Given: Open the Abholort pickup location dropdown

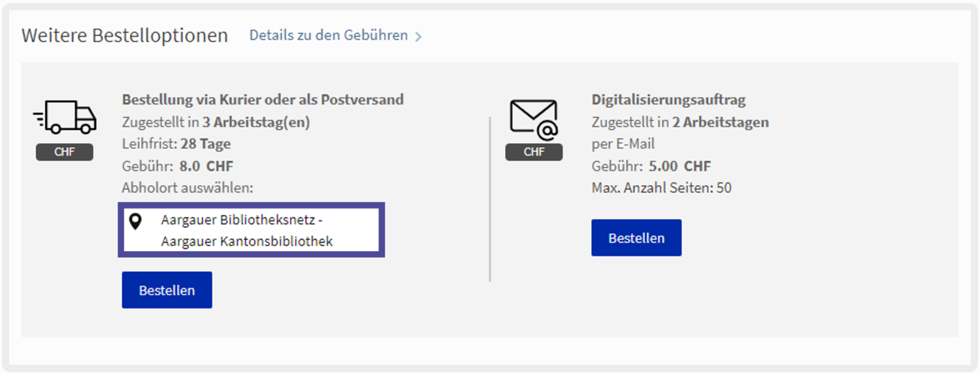Looking at the screenshot, I should pos(251,230).
